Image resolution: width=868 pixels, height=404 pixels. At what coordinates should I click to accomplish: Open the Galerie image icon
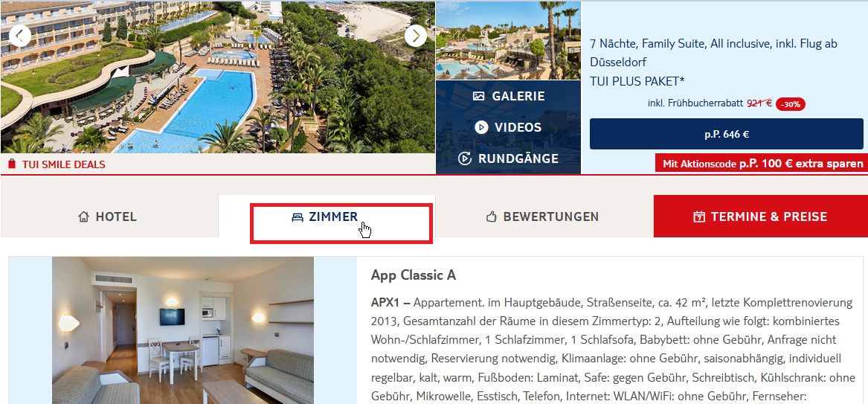click(x=480, y=96)
